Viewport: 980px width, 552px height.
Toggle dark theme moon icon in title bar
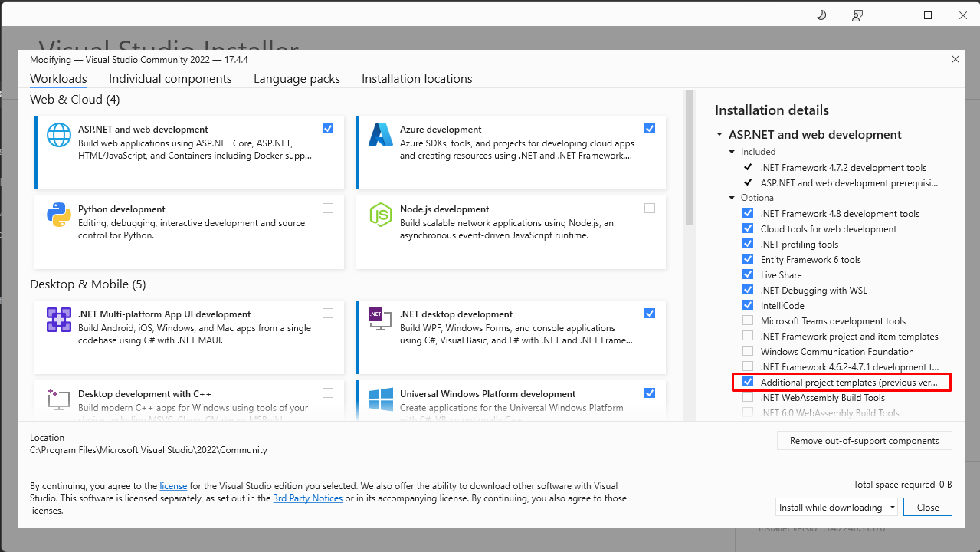(x=821, y=15)
